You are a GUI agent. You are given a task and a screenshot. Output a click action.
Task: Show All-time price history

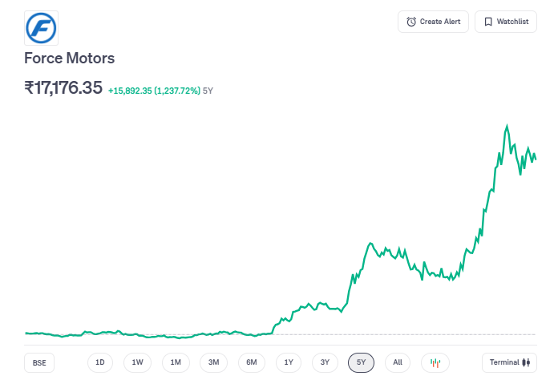tap(398, 362)
